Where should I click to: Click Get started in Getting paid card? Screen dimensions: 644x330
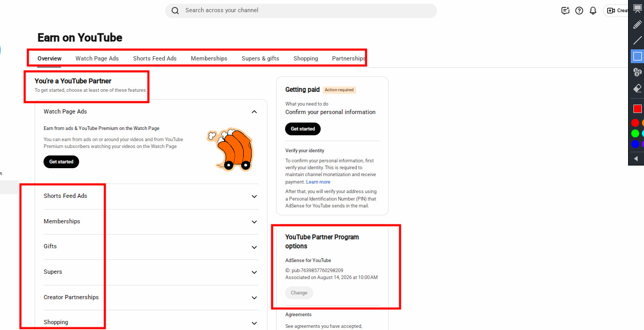pyautogui.click(x=303, y=129)
